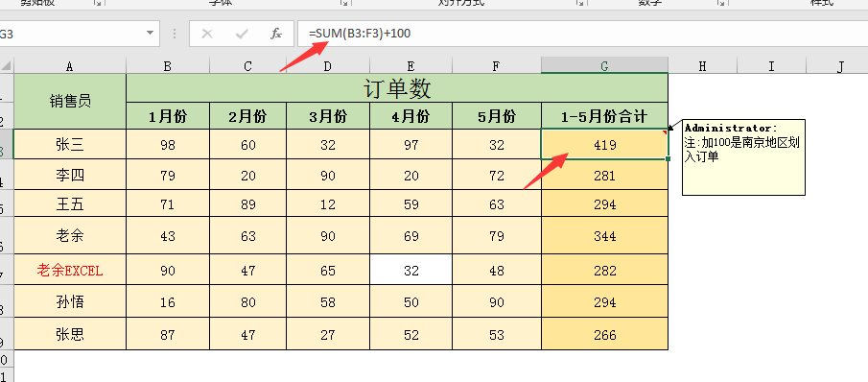Click 李四's 1月份 value 79
The image size is (868, 382).
pyautogui.click(x=167, y=175)
